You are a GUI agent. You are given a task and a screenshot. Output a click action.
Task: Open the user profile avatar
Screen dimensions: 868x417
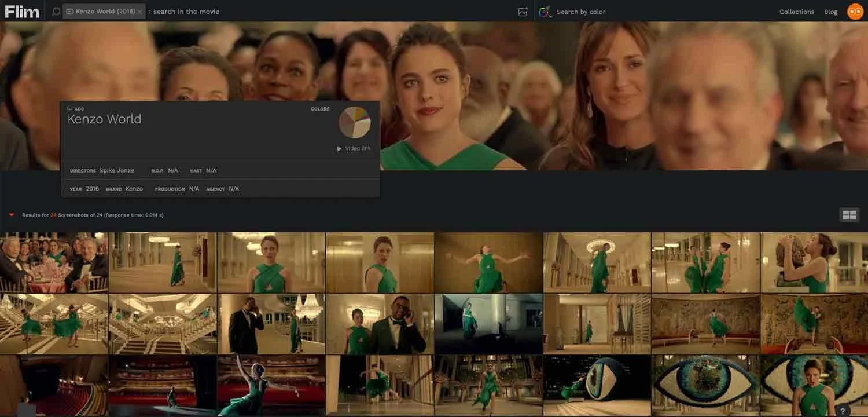point(855,11)
